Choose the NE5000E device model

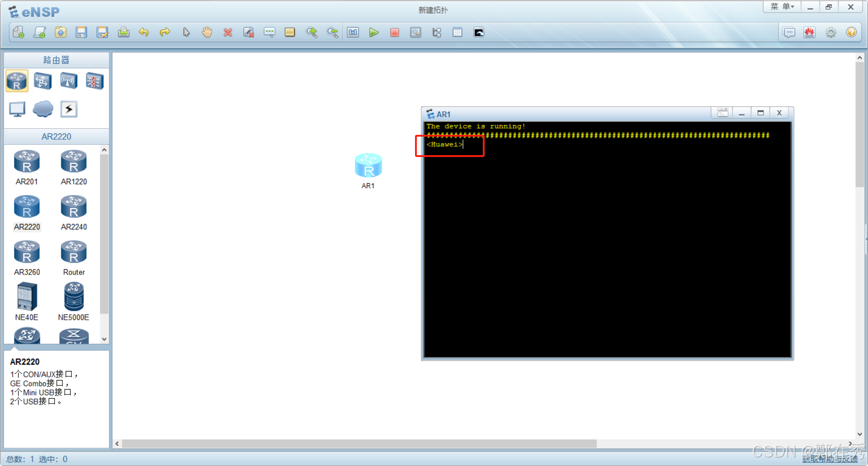coord(74,302)
